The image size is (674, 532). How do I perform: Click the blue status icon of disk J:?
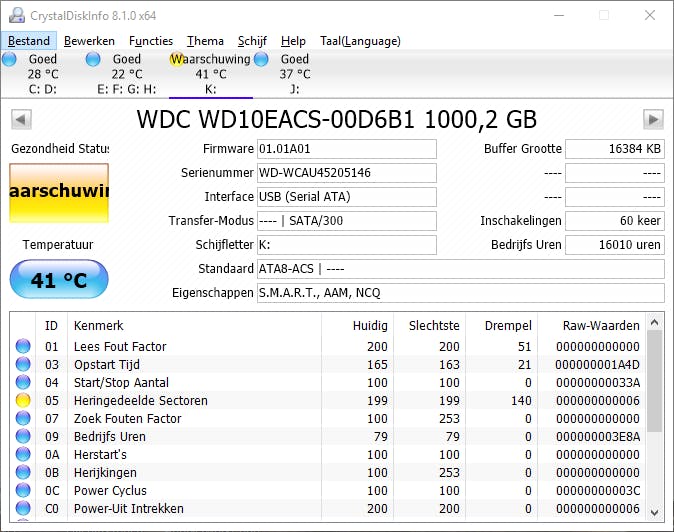coord(261,59)
